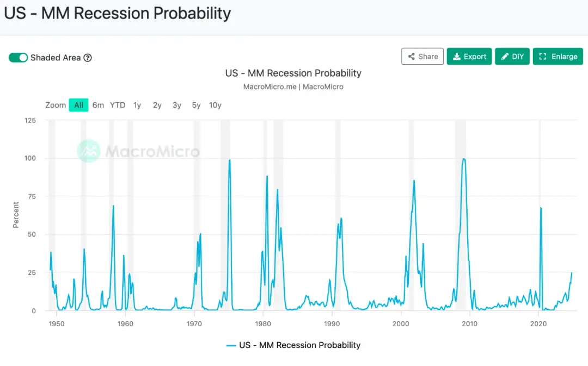Enlarge the chart to fullscreen
Image resolution: width=588 pixels, height=366 pixels.
pos(558,56)
